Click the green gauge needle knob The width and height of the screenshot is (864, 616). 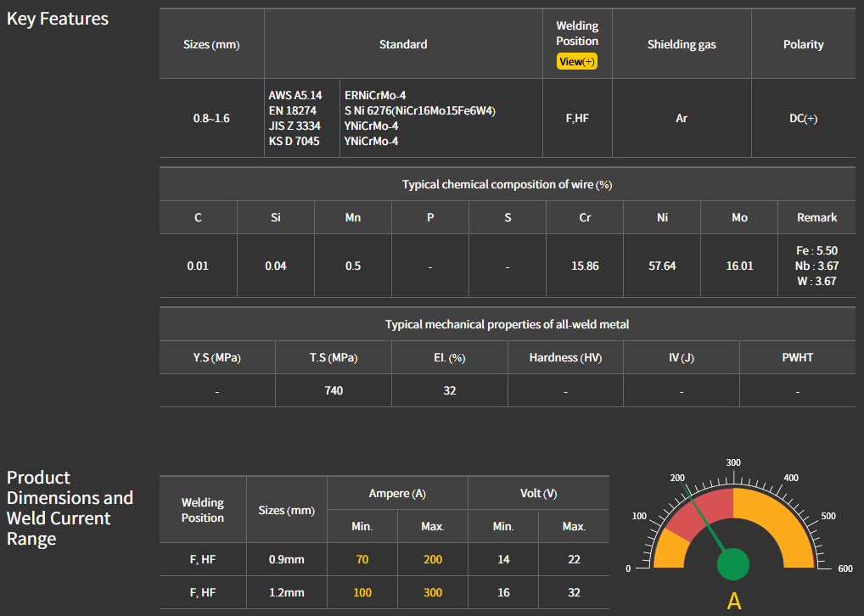pyautogui.click(x=733, y=563)
